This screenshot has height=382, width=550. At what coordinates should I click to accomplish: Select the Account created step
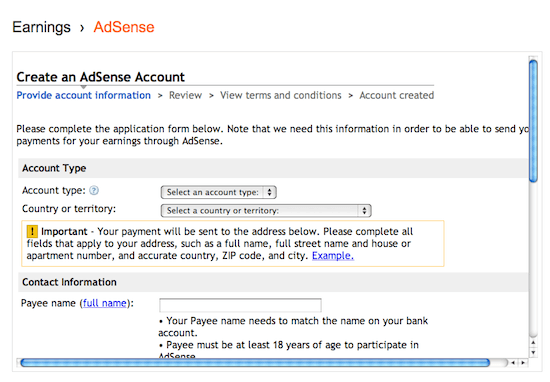(397, 95)
